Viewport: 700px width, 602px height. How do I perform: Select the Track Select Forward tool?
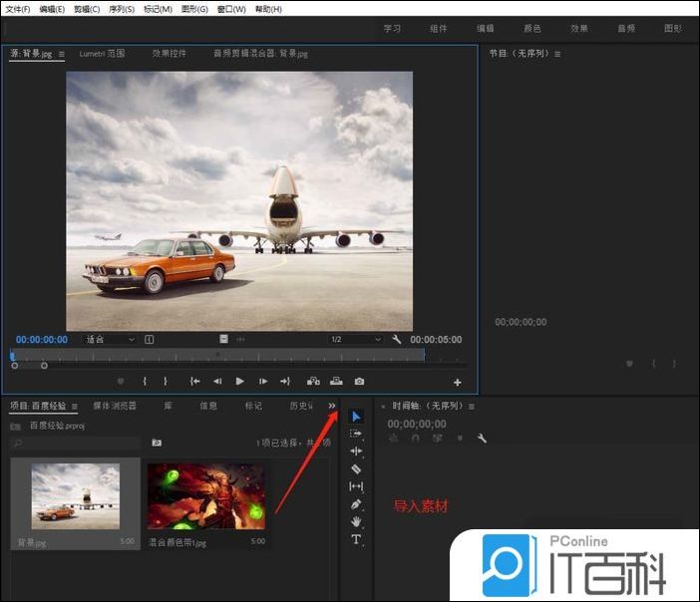click(357, 434)
